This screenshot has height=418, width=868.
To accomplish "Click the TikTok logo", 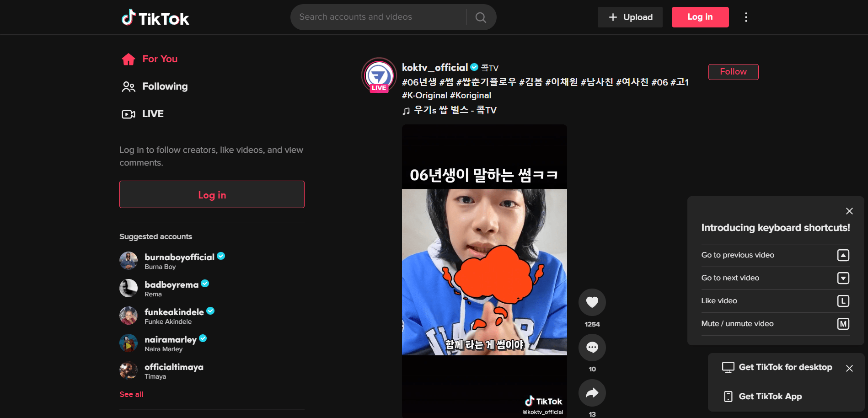I will (x=155, y=17).
